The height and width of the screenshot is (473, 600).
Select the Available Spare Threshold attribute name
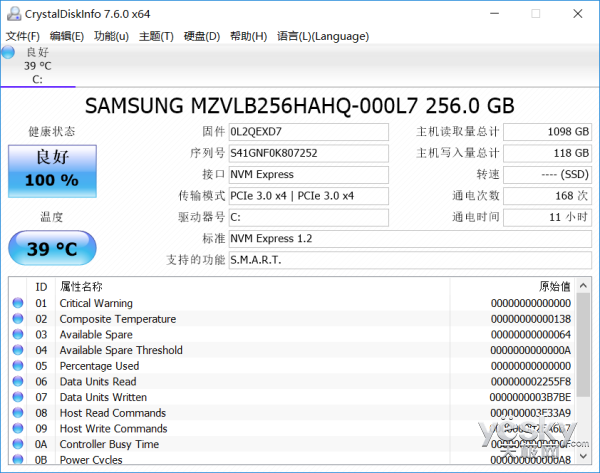pos(121,350)
